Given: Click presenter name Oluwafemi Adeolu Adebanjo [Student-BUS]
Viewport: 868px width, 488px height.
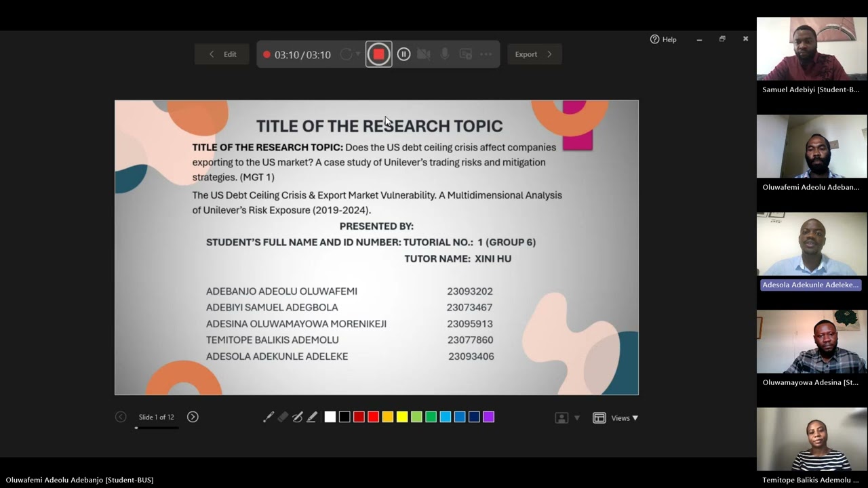Looking at the screenshot, I should (x=79, y=480).
